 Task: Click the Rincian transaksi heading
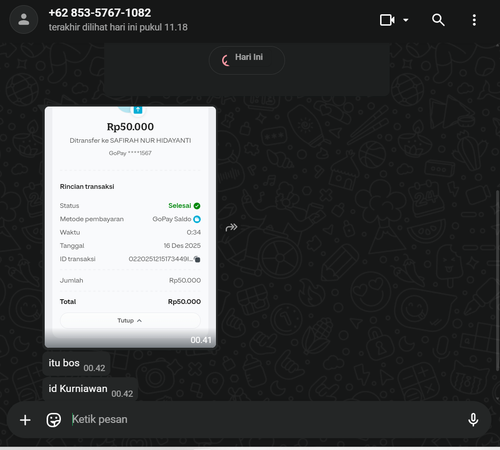point(87,187)
